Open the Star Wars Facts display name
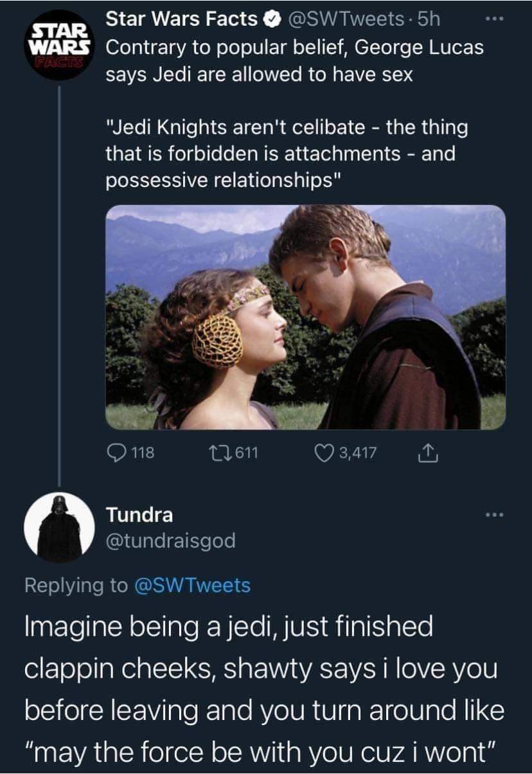 tap(182, 21)
